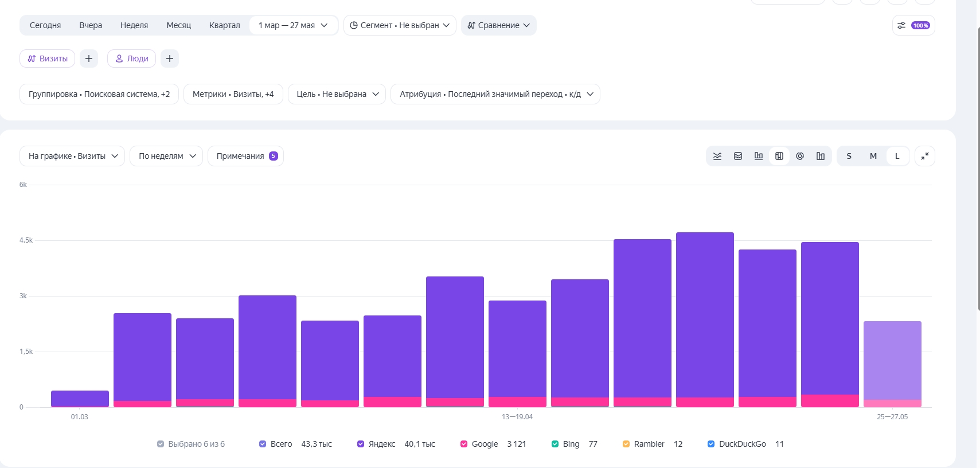Viewport: 980px width, 468px height.
Task: Add a metric next to Люди
Action: 170,58
